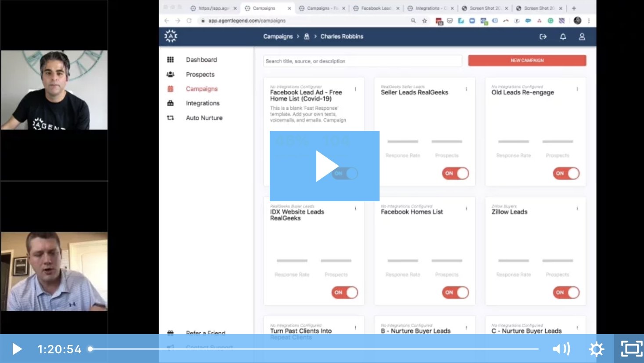Click Charles Robbins breadcrumb
644x363 pixels.
342,36
